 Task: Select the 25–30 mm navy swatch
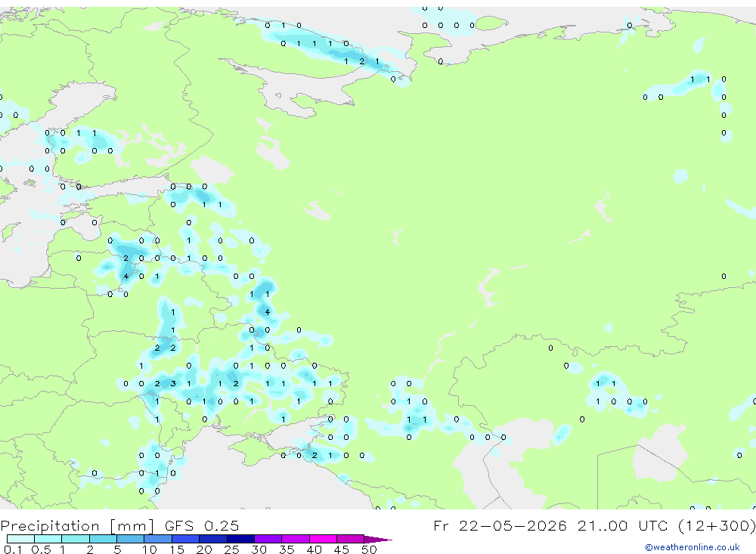pyautogui.click(x=240, y=539)
